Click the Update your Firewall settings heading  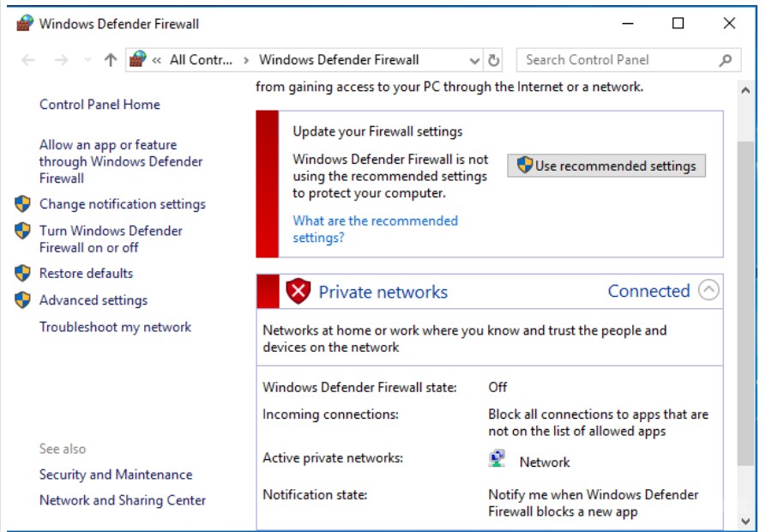pos(377,131)
